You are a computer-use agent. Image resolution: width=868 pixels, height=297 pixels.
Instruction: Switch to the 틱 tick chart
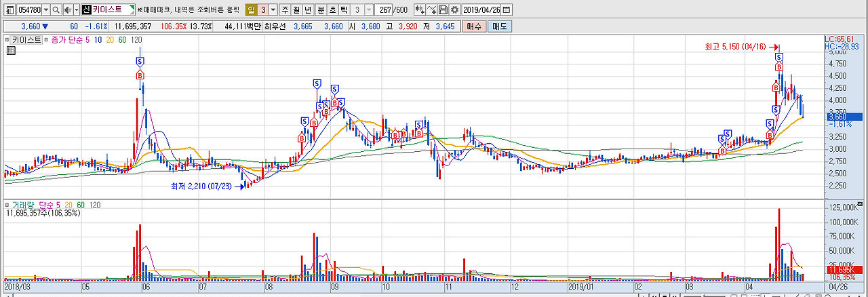pyautogui.click(x=344, y=9)
